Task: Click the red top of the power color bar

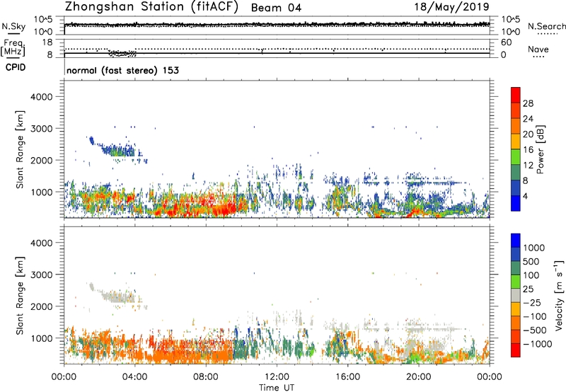Action: pyautogui.click(x=516, y=95)
